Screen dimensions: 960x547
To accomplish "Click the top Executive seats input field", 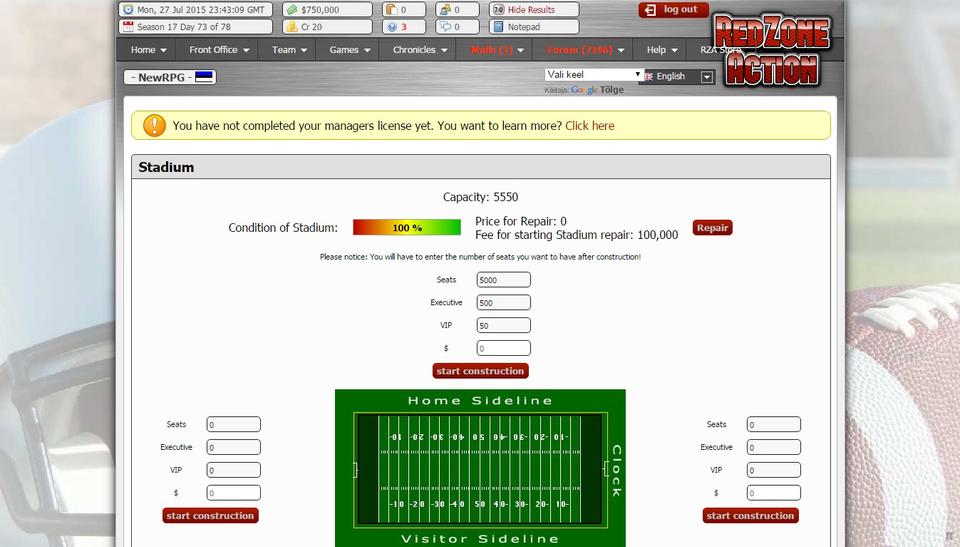I will [503, 303].
